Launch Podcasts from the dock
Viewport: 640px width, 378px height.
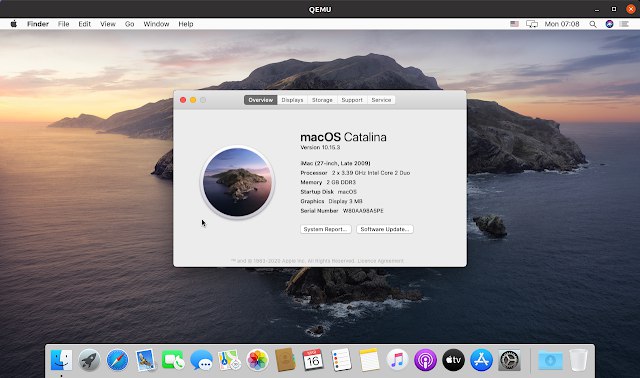(425, 360)
